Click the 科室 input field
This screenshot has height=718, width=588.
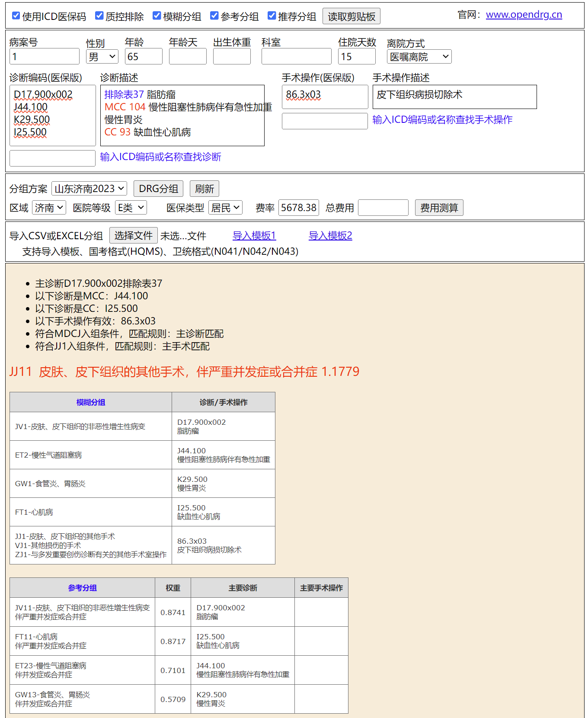(x=297, y=56)
